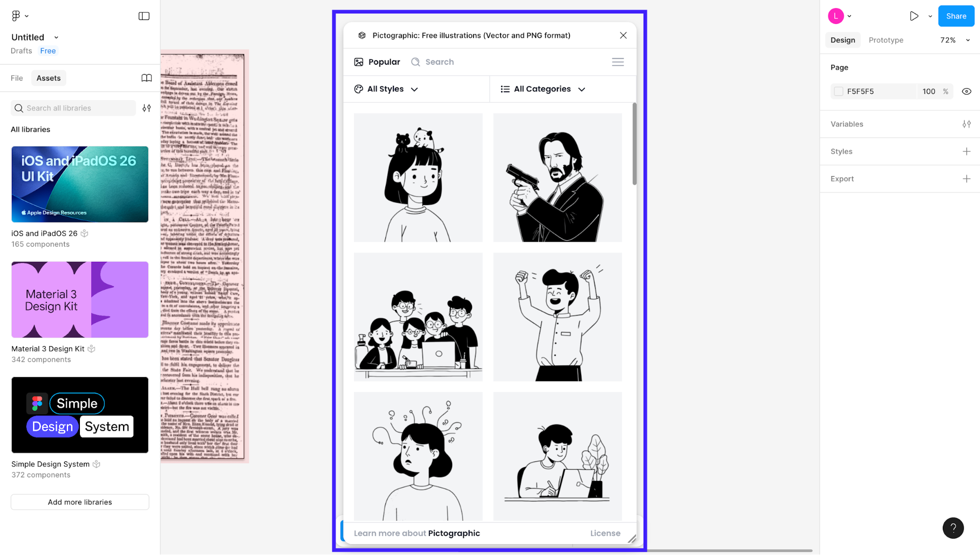Click the library filter settings icon

[x=146, y=108]
